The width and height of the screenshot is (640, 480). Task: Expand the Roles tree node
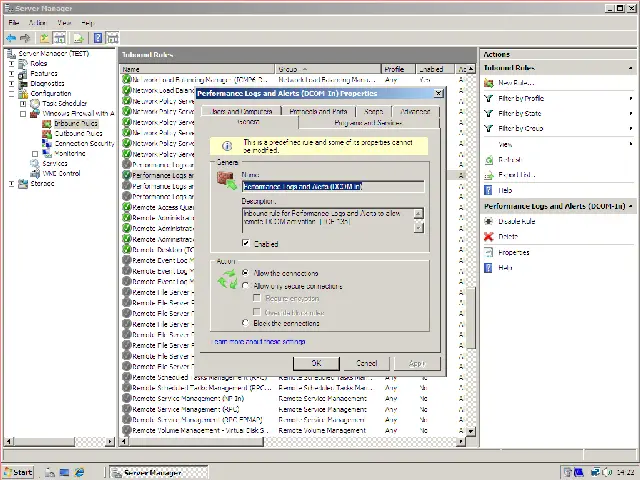point(11,64)
